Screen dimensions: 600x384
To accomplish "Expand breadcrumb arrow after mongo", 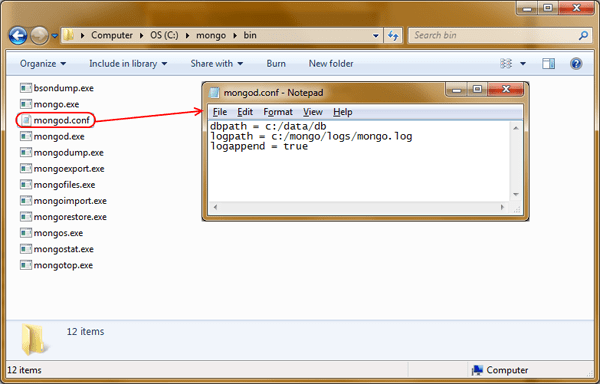I will click(x=235, y=36).
